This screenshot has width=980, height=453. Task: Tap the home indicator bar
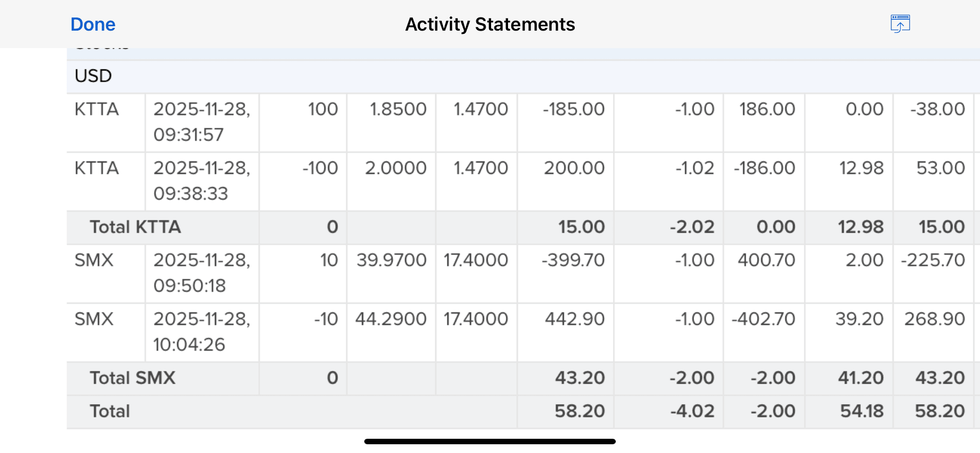(x=490, y=442)
